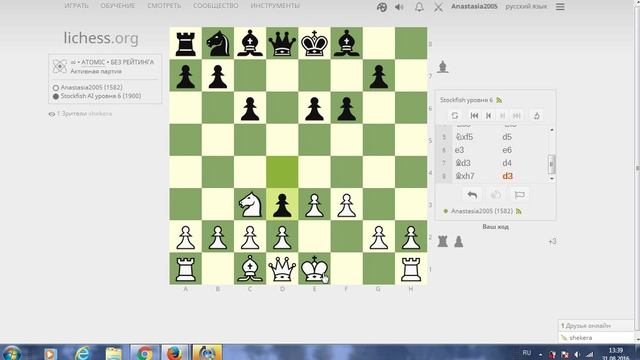Select white move e3 in the move list
Screen dimensions: 640x360
[460, 150]
